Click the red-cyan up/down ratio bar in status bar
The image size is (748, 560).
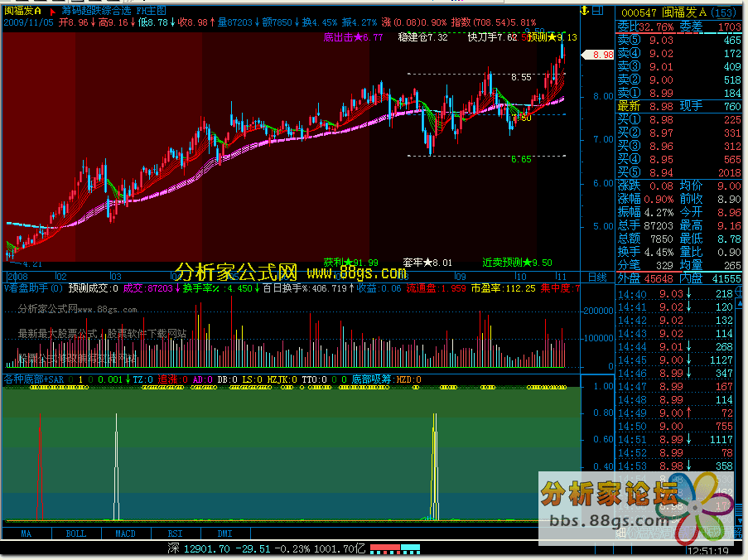[x=395, y=549]
